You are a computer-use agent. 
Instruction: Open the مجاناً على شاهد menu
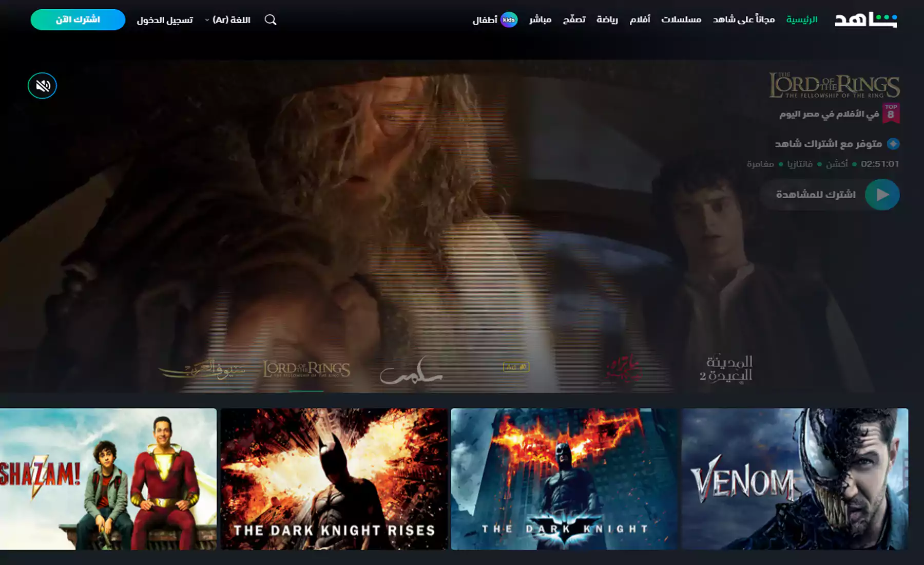(x=743, y=20)
